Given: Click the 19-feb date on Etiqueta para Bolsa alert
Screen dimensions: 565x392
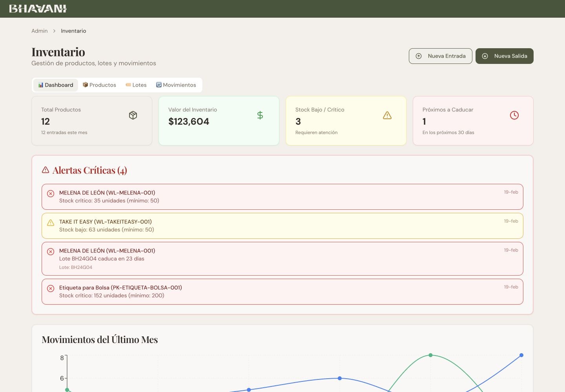Looking at the screenshot, I should click(x=511, y=287).
